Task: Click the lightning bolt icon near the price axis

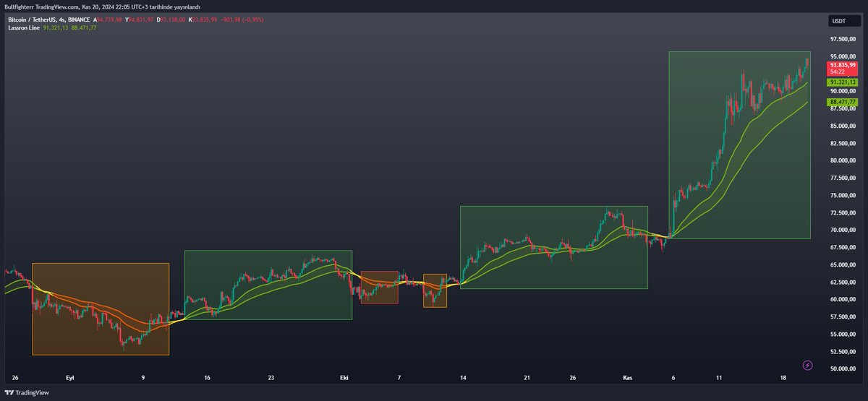Action: coord(808,365)
